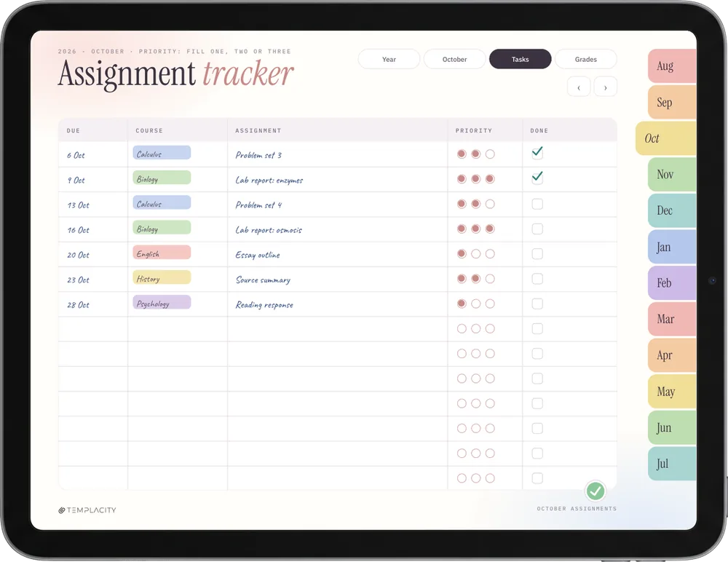Click the Templacity logo
This screenshot has height=562, width=728.
[87, 510]
